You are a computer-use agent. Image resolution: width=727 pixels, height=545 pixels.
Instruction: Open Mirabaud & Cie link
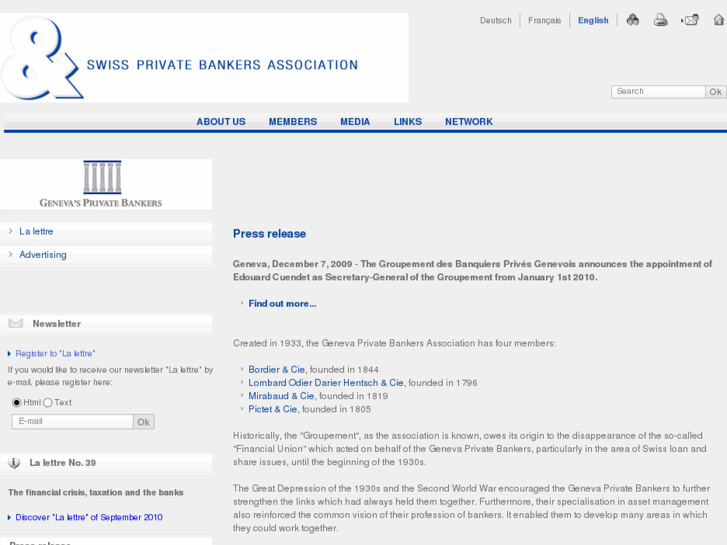pos(281,396)
